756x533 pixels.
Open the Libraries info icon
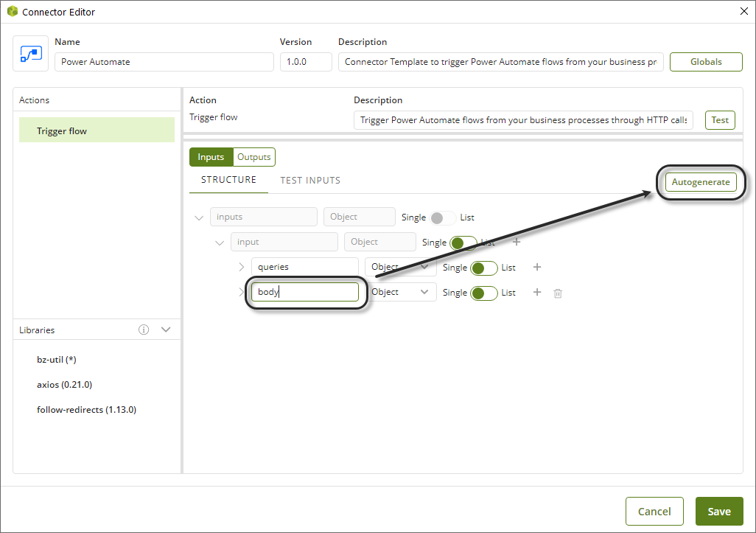tap(144, 330)
